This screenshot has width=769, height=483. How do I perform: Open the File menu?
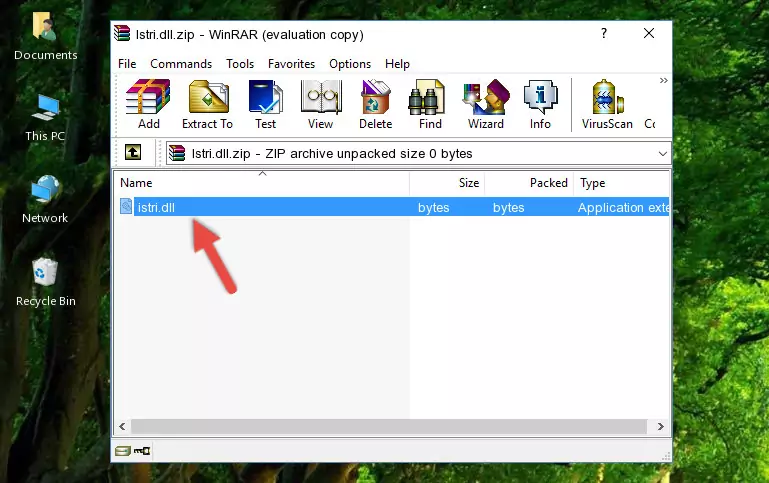tap(127, 64)
